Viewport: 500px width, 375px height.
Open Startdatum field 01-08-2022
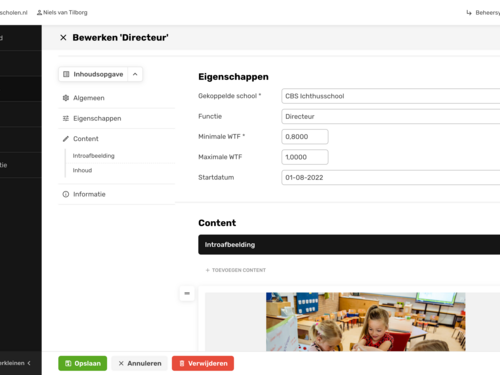391,177
